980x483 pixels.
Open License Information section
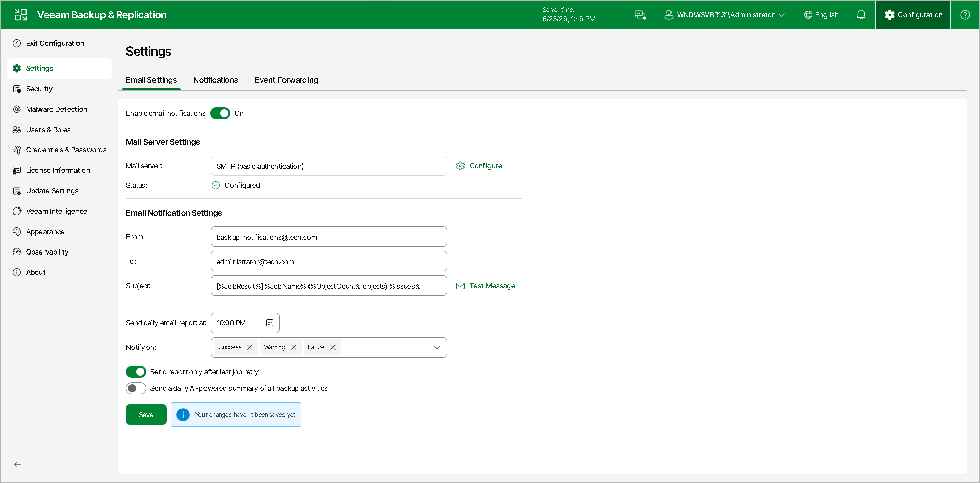point(59,170)
